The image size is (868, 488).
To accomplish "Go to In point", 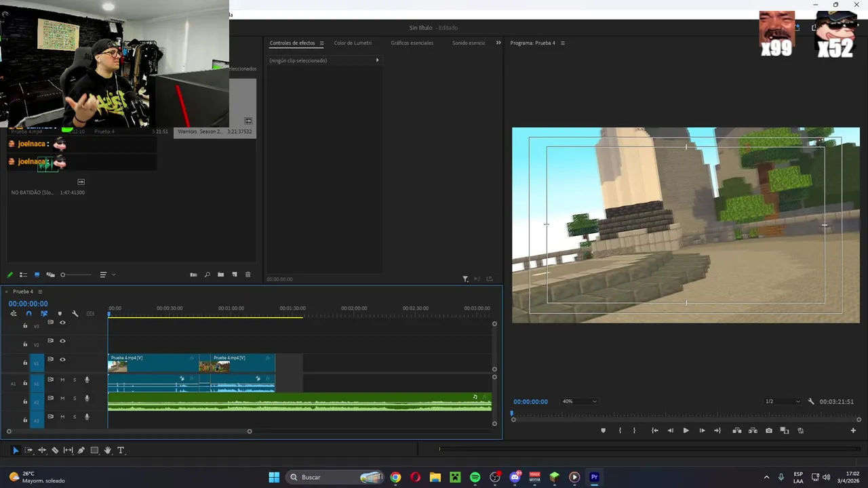I will tap(654, 430).
